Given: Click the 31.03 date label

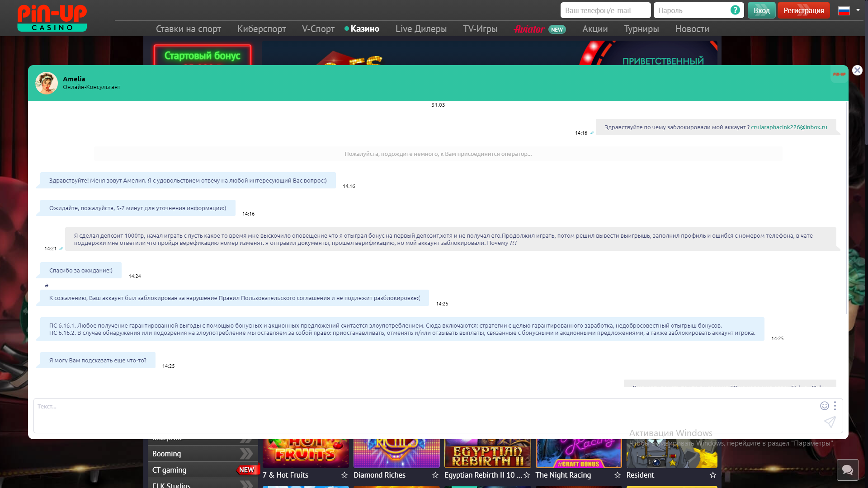Looking at the screenshot, I should [438, 105].
